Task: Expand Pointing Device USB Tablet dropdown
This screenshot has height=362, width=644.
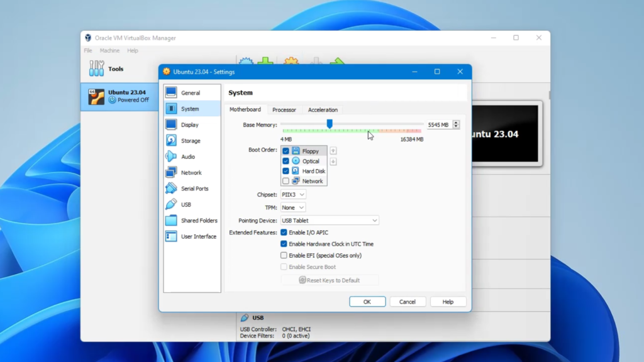Action: click(330, 221)
